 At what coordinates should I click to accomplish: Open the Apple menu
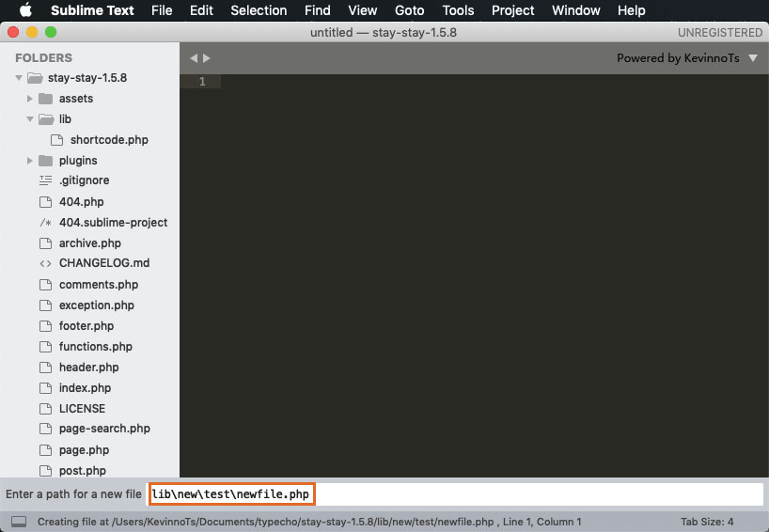pos(25,10)
